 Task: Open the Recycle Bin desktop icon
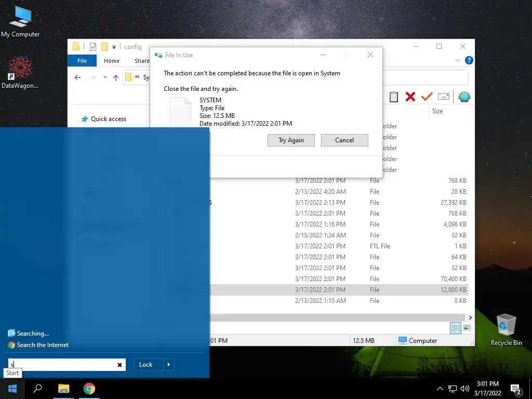pyautogui.click(x=506, y=329)
